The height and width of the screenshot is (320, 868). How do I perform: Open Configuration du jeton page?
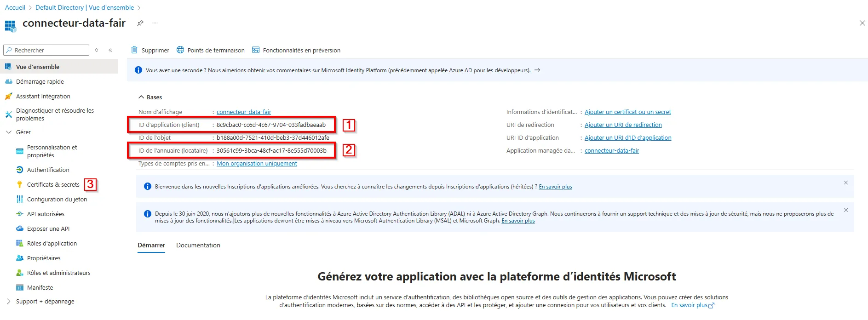pos(57,199)
